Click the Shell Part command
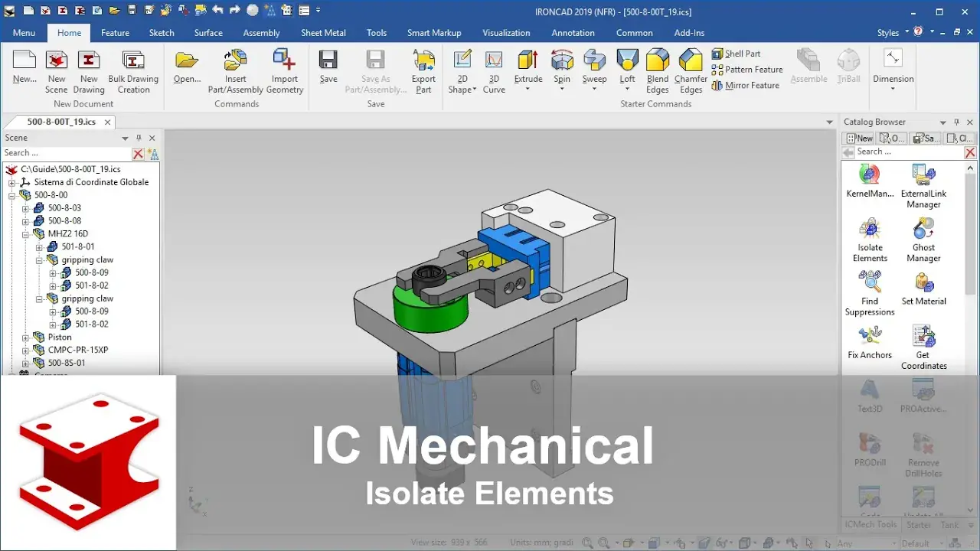The image size is (980, 551). 736,54
